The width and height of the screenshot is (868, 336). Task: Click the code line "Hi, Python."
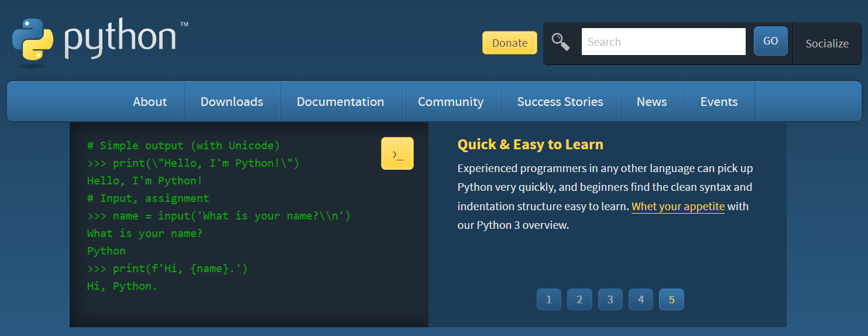click(x=122, y=286)
